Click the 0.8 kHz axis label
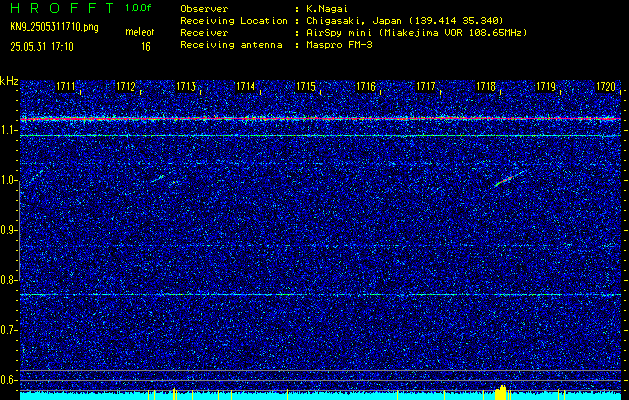 pos(8,280)
